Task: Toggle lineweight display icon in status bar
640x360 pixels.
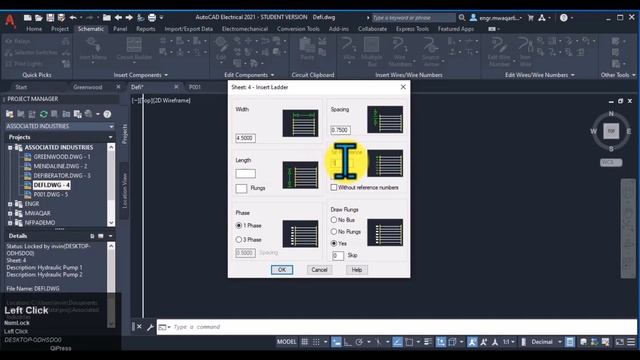Action: point(428,342)
